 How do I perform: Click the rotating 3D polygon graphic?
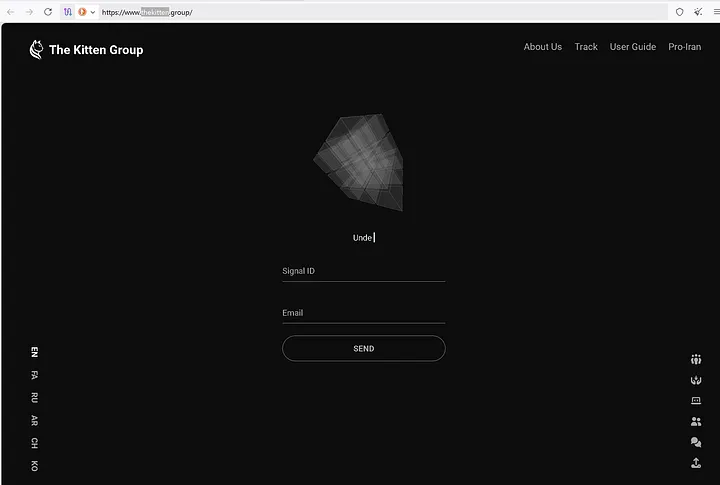359,162
